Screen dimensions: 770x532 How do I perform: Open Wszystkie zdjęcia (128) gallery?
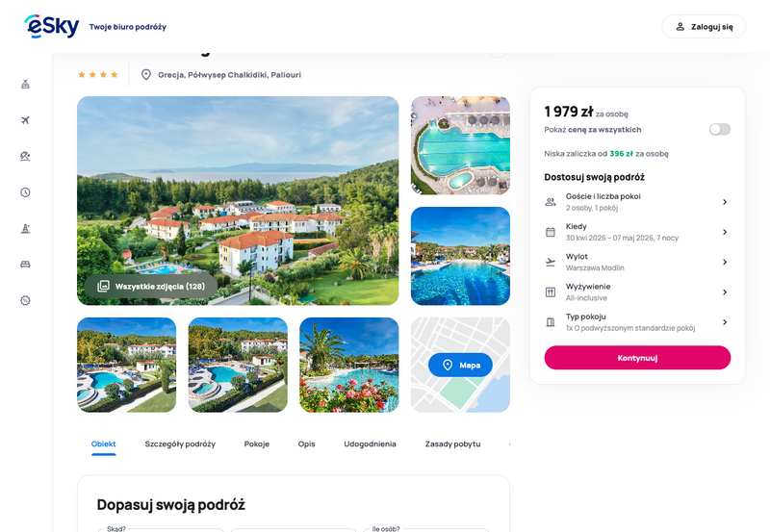[x=151, y=286]
